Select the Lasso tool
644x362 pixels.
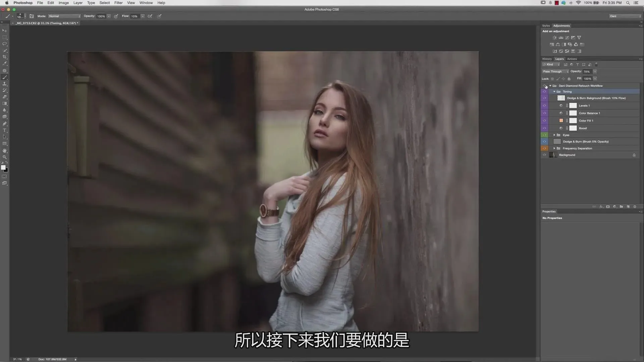[x=5, y=44]
